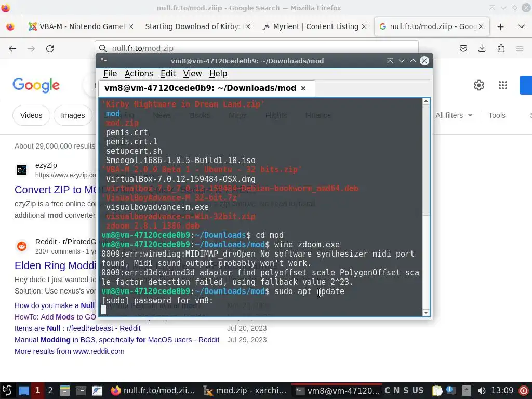Open the Google search Tools
The height and width of the screenshot is (399, 532).
[x=497, y=115]
